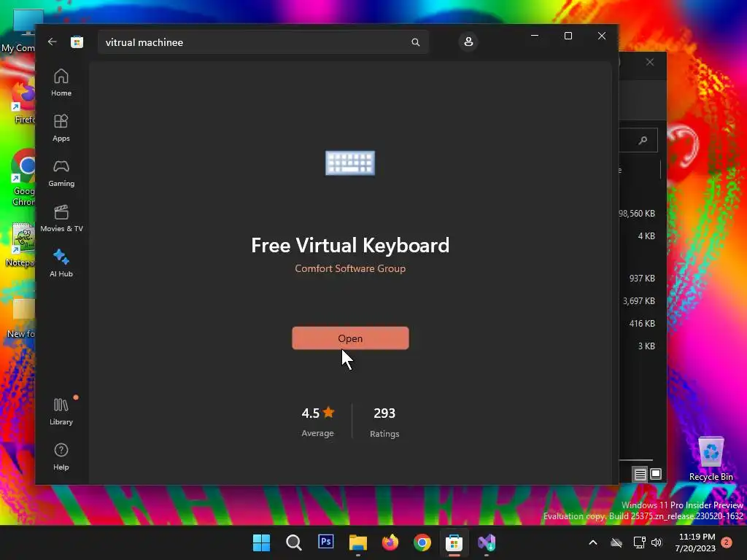The height and width of the screenshot is (560, 747).
Task: Open network status tray icon
Action: 639,542
